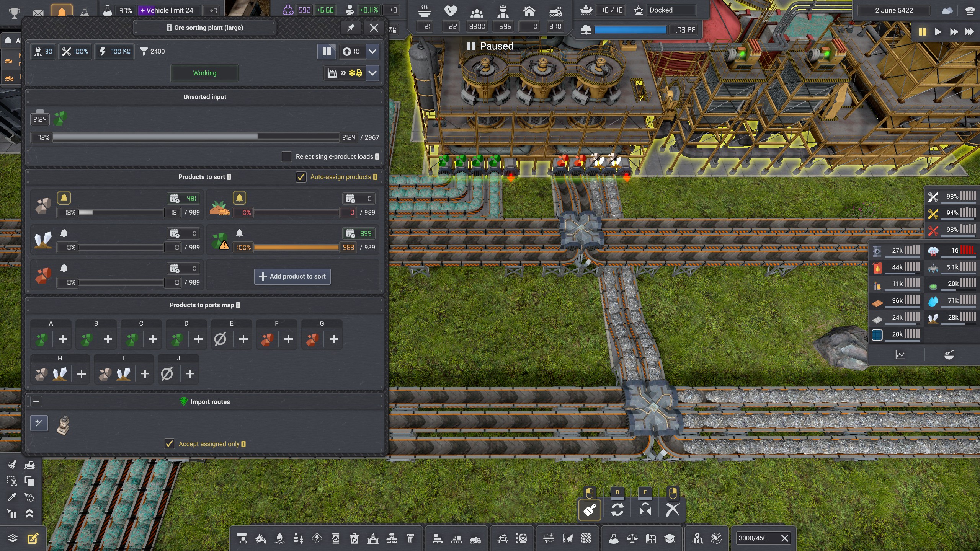Click the green Working status button
Screen dimensions: 980x551
pos(205,73)
